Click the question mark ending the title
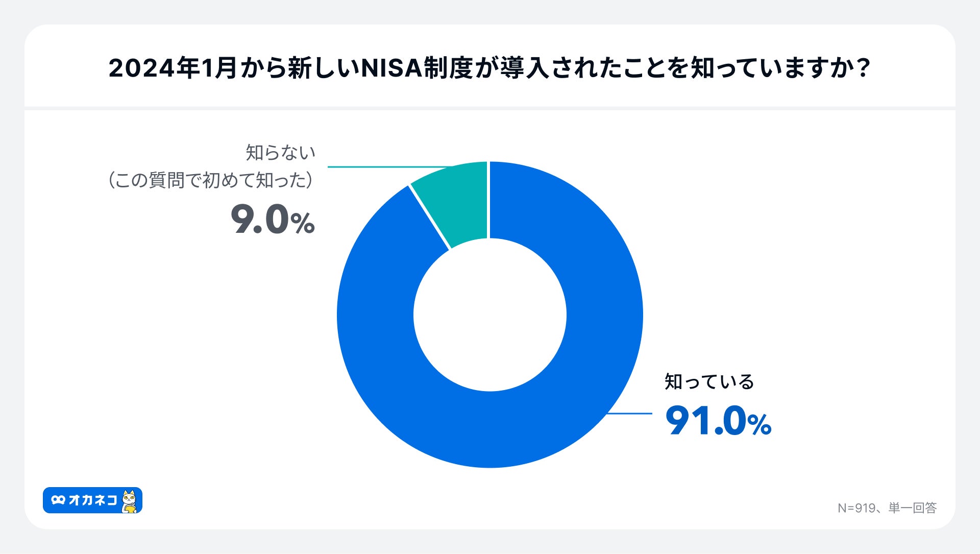Viewport: 980px width, 554px height. 863,68
